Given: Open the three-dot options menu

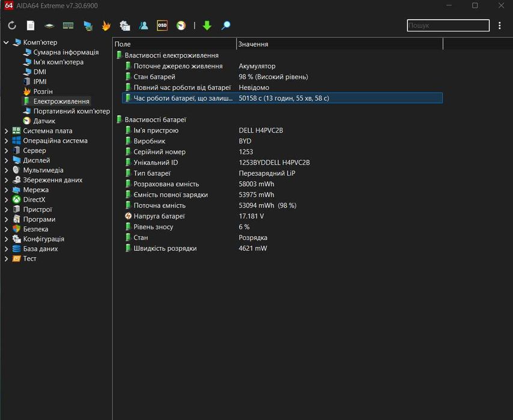Looking at the screenshot, I should [x=500, y=26].
